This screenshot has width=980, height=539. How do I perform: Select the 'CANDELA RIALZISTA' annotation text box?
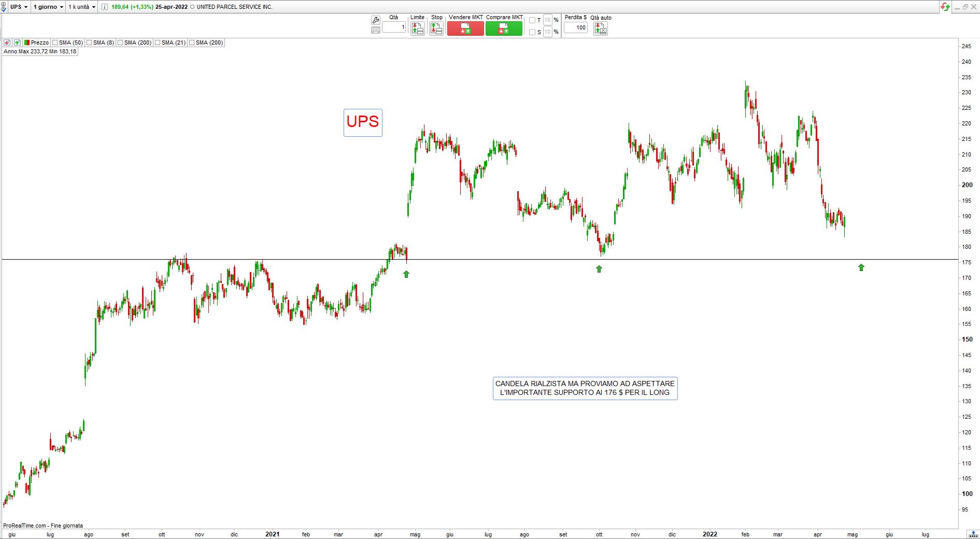coord(585,388)
